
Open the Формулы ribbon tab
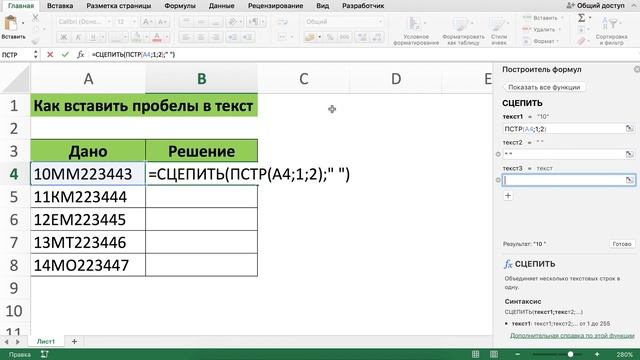click(x=180, y=6)
